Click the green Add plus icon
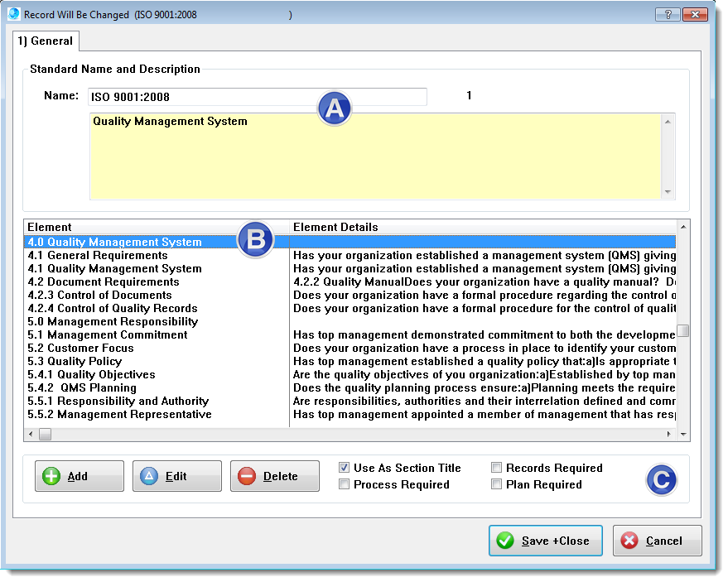Image resolution: width=728 pixels, height=582 pixels. tap(52, 475)
